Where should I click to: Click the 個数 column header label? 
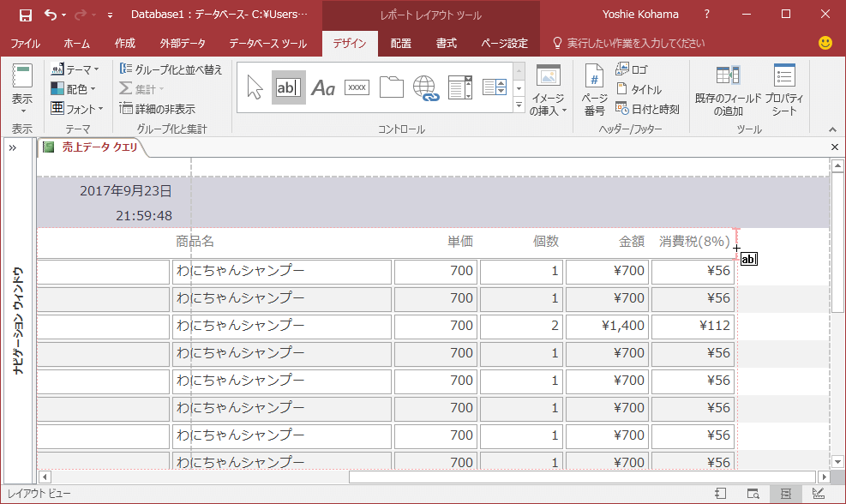point(545,241)
